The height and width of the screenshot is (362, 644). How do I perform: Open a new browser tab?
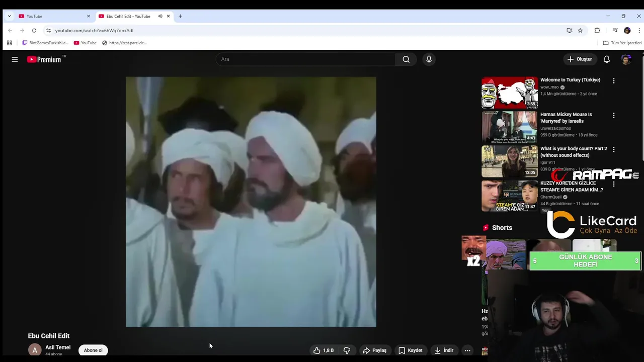coord(180,16)
